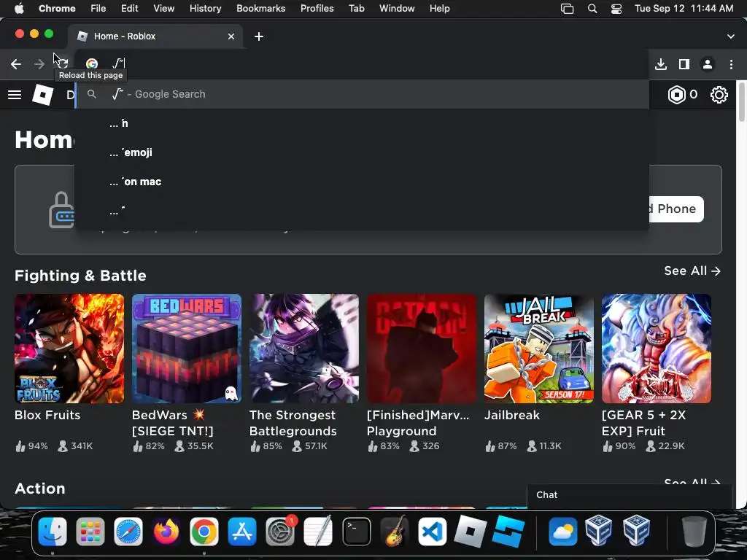Choose the 'on mac' search suggestion
The image size is (747, 560).
coord(362,182)
